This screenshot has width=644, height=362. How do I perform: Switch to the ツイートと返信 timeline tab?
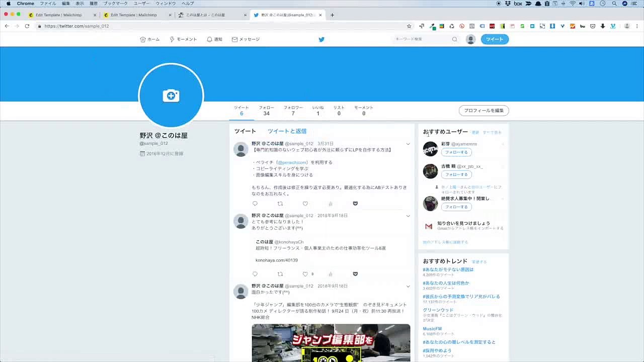287,131
